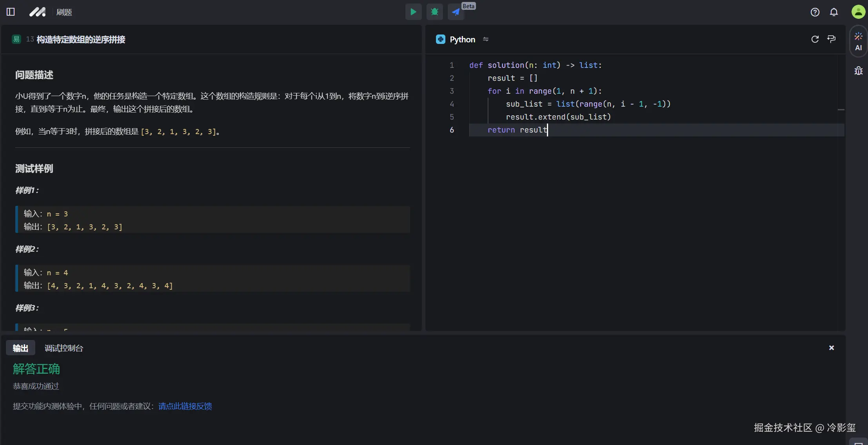
Task: Open the help question mark icon
Action: [815, 12]
